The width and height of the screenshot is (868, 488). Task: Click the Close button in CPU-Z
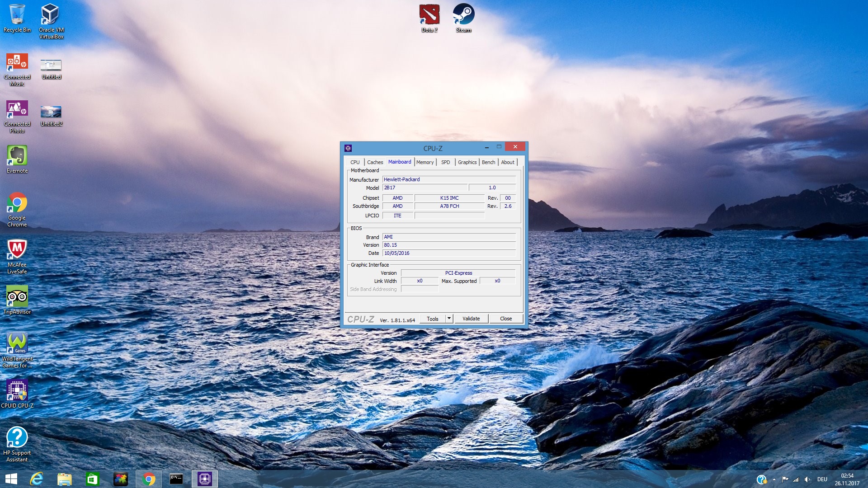pos(505,319)
